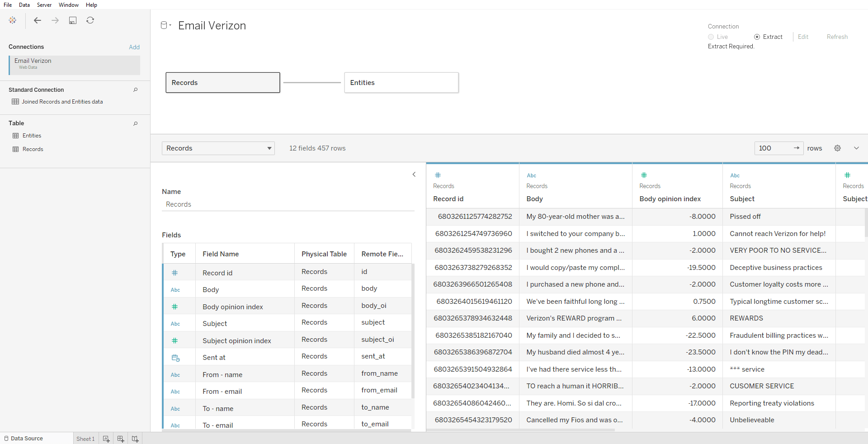Sort by the Physical Table column header
868x444 pixels.
point(324,254)
